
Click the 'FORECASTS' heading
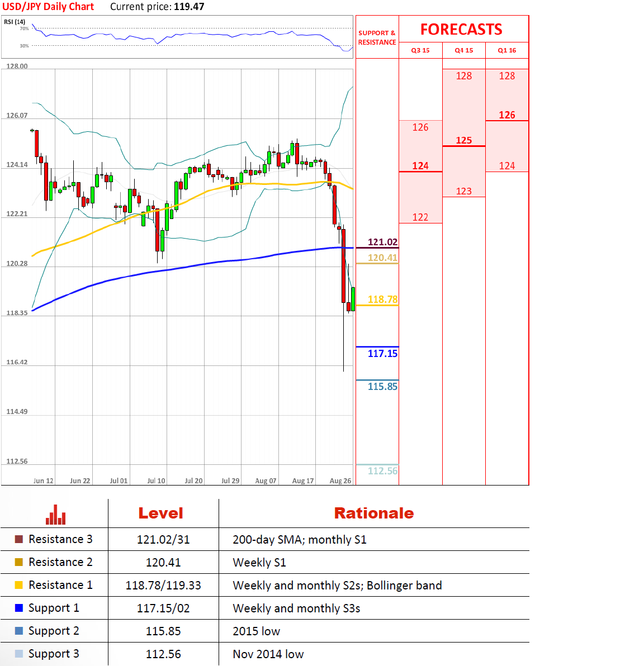point(461,29)
